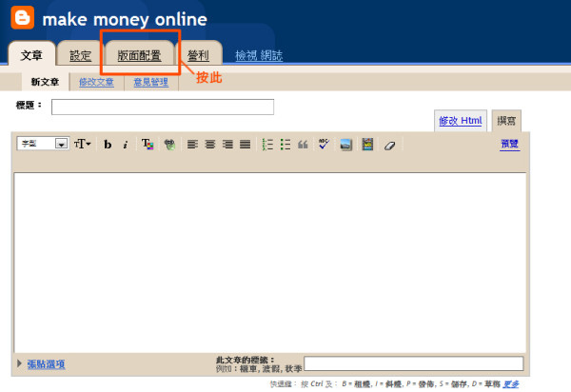This screenshot has width=571, height=392.
Task: Expand the 張貼選項 disclosure triangle
Action: [19, 363]
